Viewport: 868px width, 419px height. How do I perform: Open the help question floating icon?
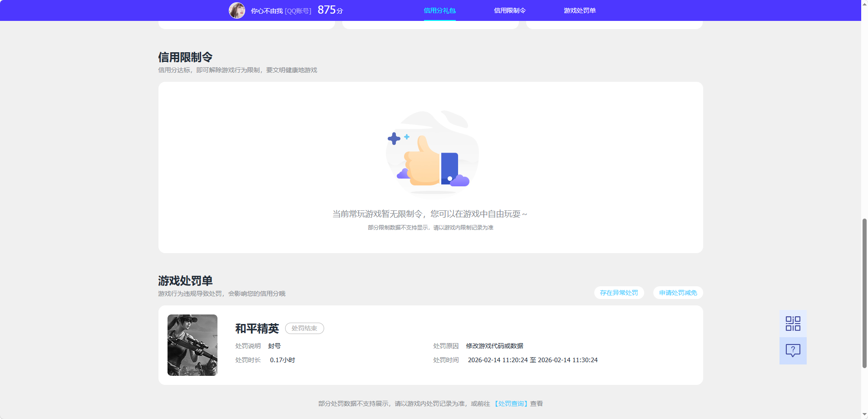tap(793, 351)
